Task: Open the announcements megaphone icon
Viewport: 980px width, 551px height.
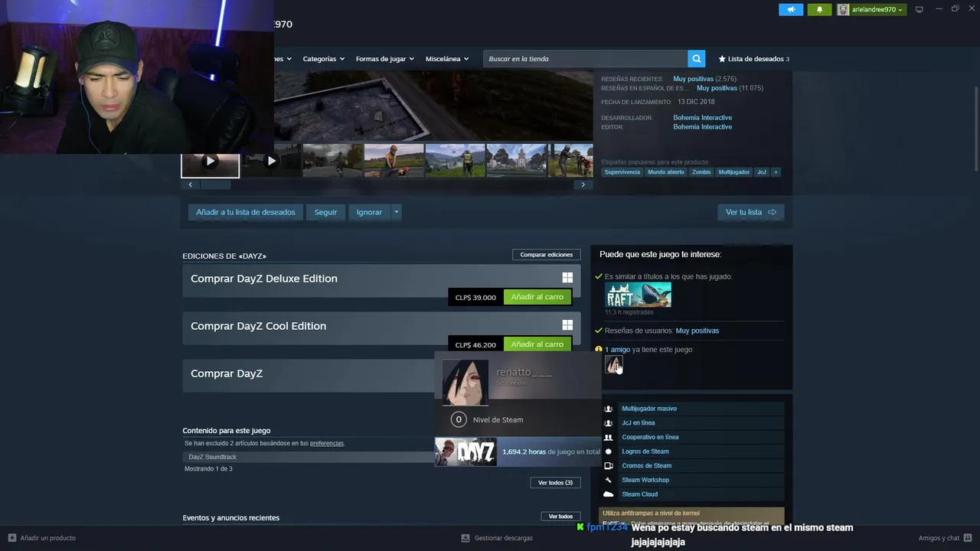Action: 791,9
